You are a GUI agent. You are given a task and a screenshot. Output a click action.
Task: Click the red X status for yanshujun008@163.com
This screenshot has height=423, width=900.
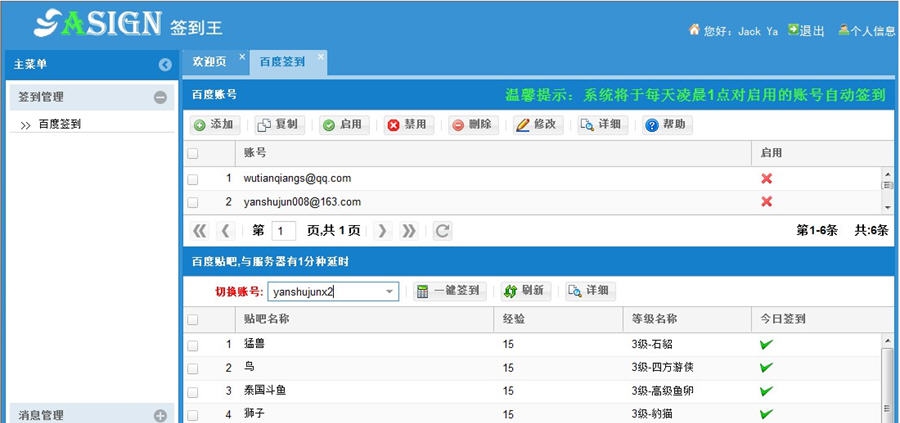click(x=766, y=201)
